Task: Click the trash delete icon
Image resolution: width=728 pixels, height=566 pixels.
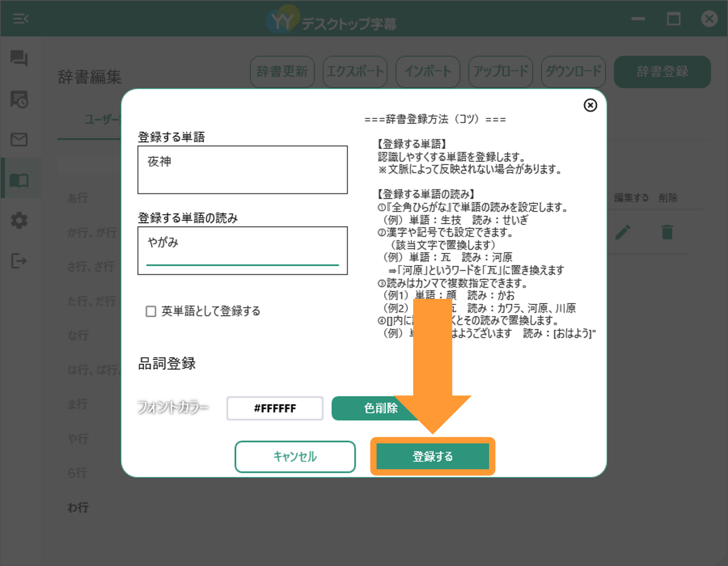Action: pos(667,232)
